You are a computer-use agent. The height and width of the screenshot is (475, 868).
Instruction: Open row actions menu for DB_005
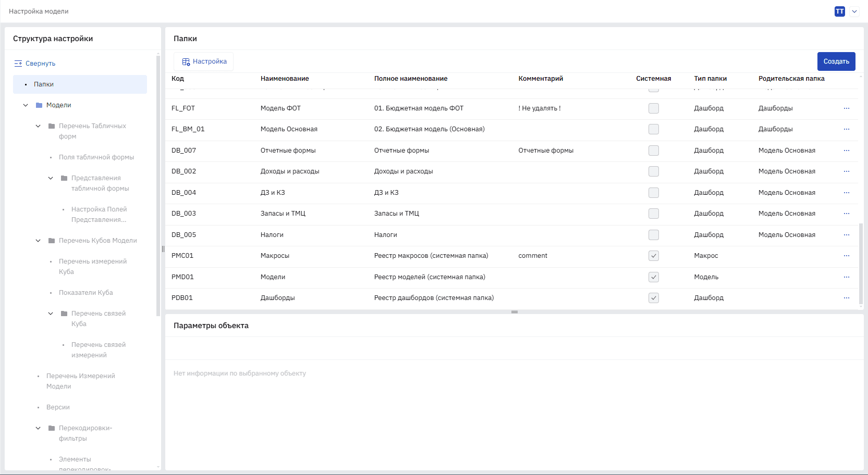(x=846, y=235)
